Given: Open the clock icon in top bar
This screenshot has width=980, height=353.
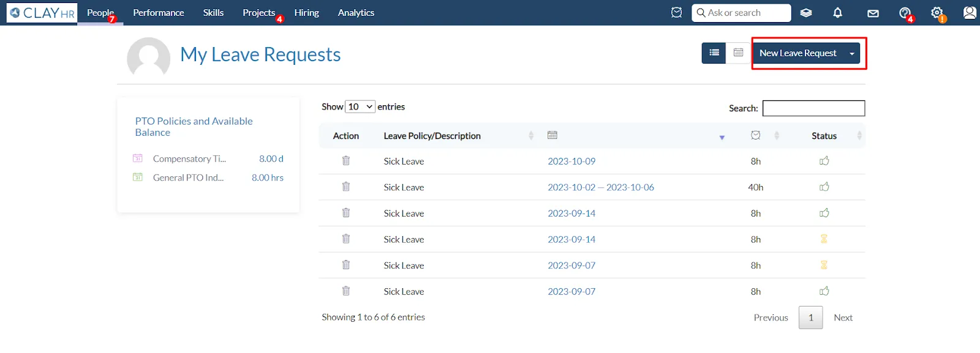Looking at the screenshot, I should pos(676,12).
